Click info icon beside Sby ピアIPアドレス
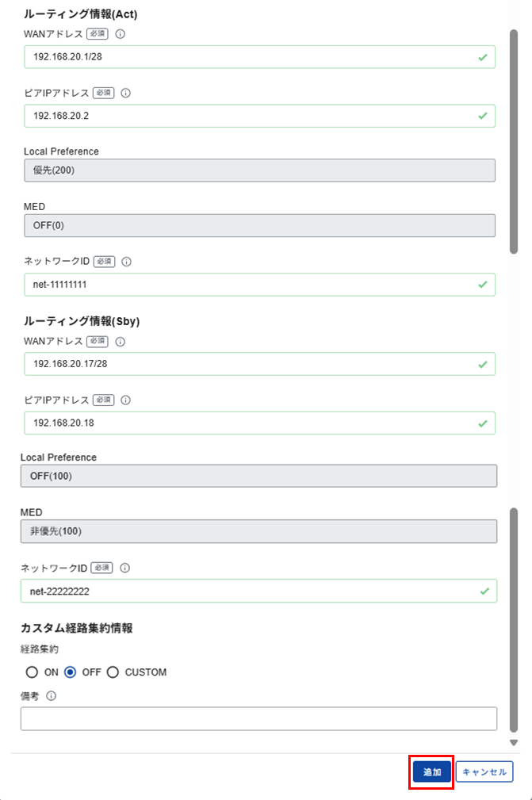Viewport: 532px width, 800px height. [x=125, y=400]
